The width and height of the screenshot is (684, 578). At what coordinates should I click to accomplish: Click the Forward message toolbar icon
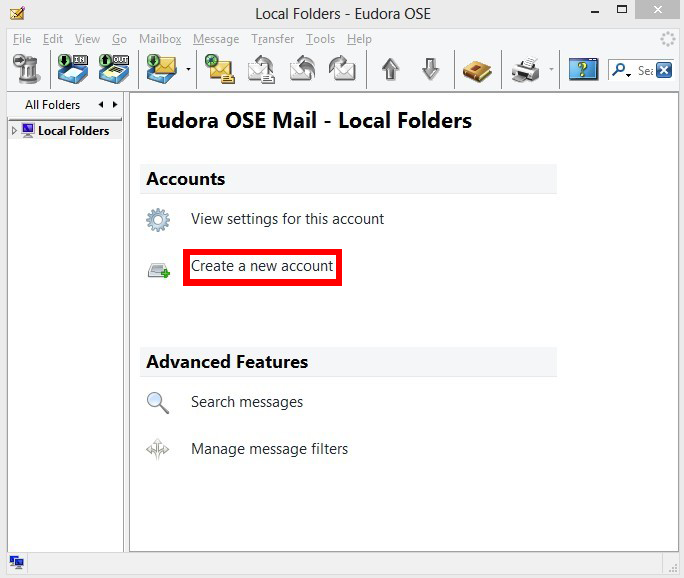tap(342, 69)
